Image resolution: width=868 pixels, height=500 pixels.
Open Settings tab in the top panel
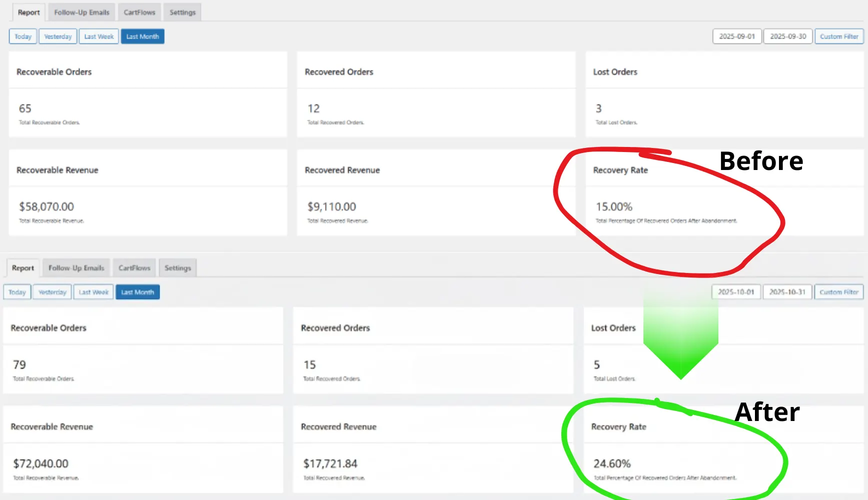pyautogui.click(x=182, y=12)
